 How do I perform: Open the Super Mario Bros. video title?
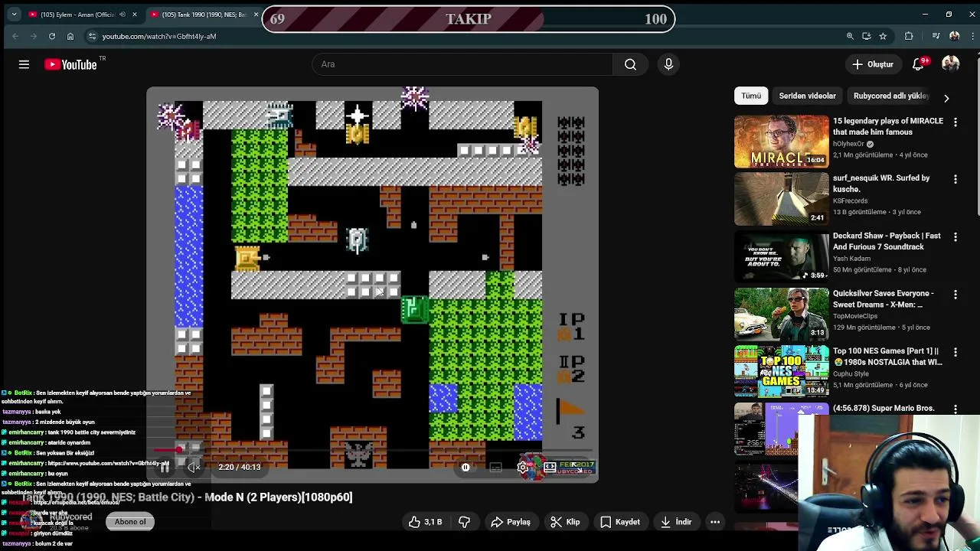click(x=883, y=409)
